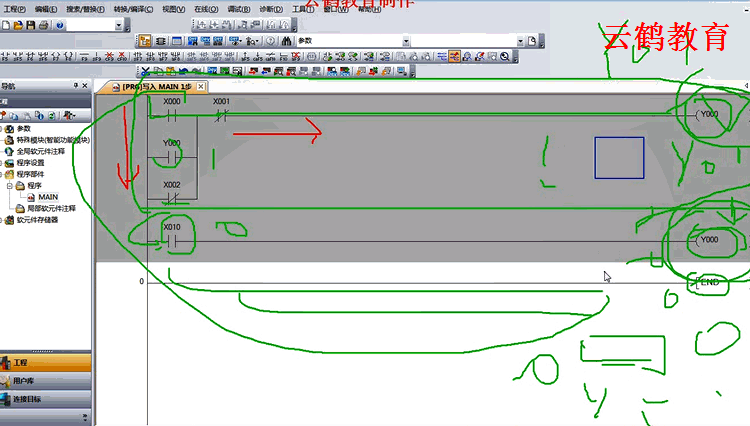Click the blue Help question mark icon
Screen dimensions: 750x426
60,25
